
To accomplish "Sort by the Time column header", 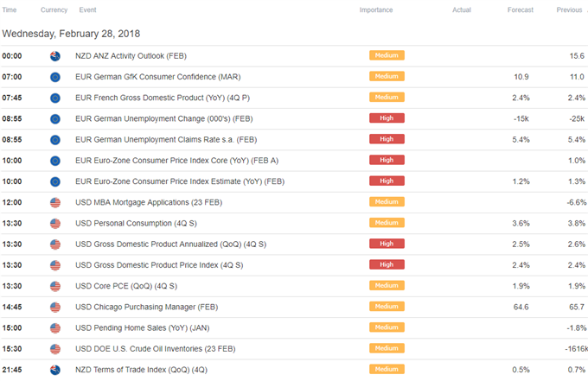I will tap(10, 10).
